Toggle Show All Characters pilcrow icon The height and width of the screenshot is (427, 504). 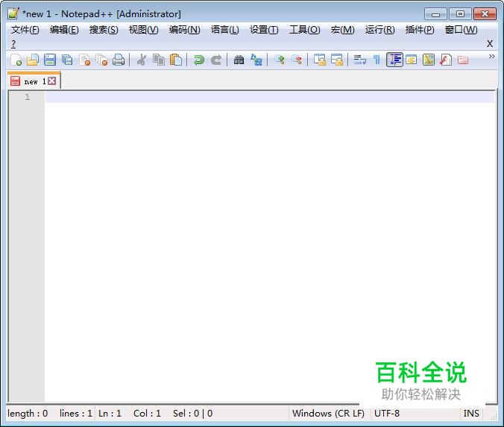point(377,60)
